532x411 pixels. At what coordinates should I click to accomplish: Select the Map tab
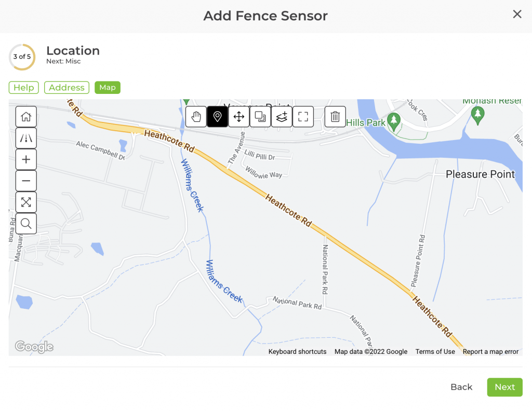click(x=108, y=88)
